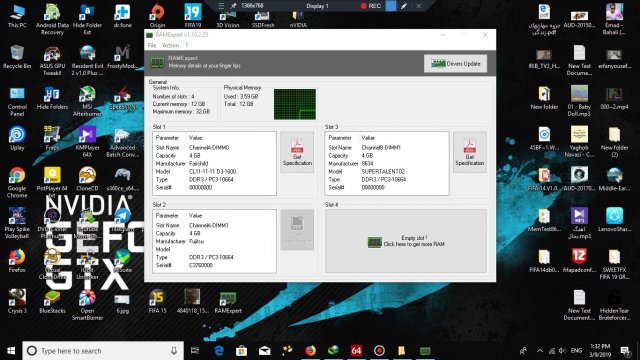Open the FIFA19 desktop icon
Image resolution: width=640 pixels, height=360 pixels.
click(193, 16)
